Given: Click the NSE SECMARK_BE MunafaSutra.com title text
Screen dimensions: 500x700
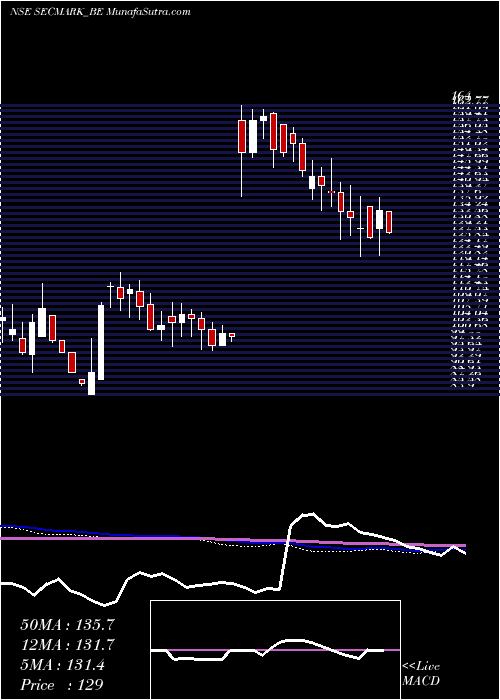Looking at the screenshot, I should pos(100,12).
